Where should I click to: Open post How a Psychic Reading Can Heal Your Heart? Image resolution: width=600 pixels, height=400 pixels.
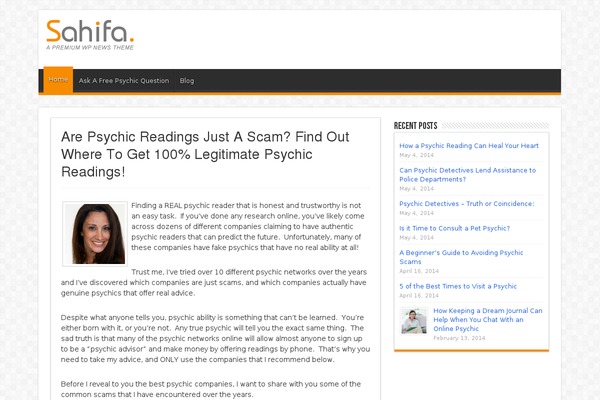coord(469,146)
